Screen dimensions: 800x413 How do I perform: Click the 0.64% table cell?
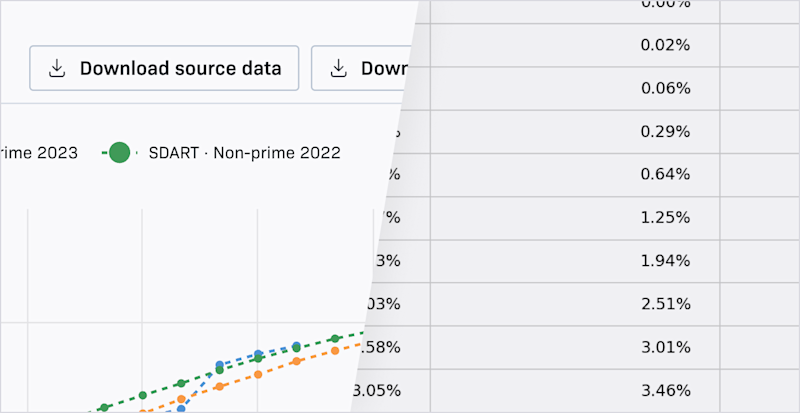pos(575,175)
